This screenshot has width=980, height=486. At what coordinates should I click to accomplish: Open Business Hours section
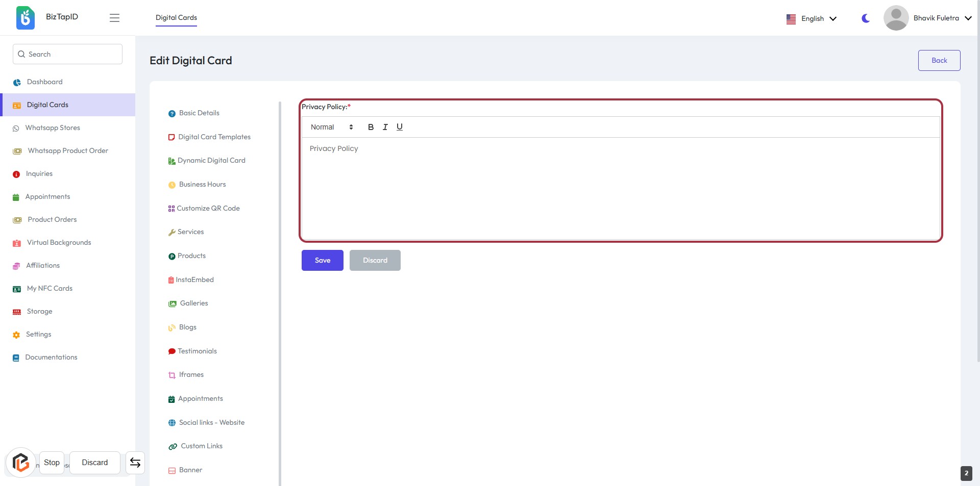(x=202, y=184)
